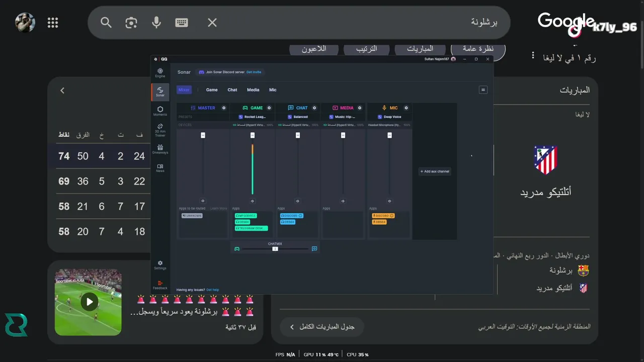This screenshot has height=362, width=644.
Task: Open MEDIA channel settings gear
Action: click(x=360, y=108)
